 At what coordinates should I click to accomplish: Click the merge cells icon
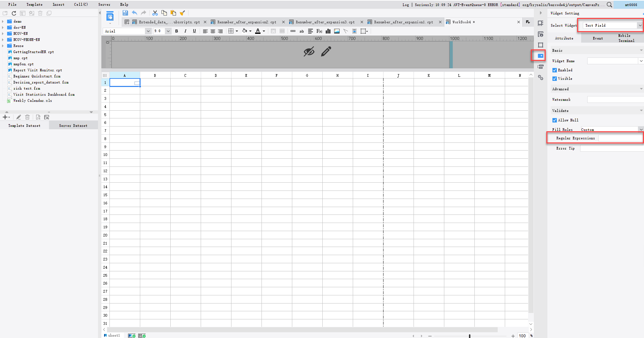(x=273, y=31)
